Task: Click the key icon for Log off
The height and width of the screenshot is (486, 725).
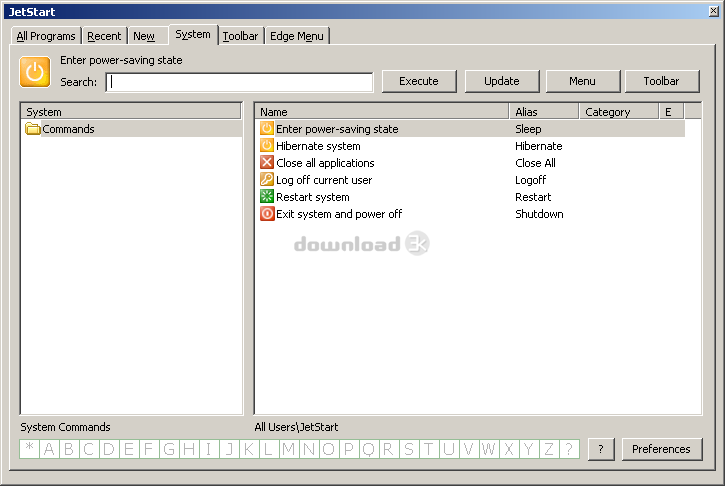Action: point(267,180)
